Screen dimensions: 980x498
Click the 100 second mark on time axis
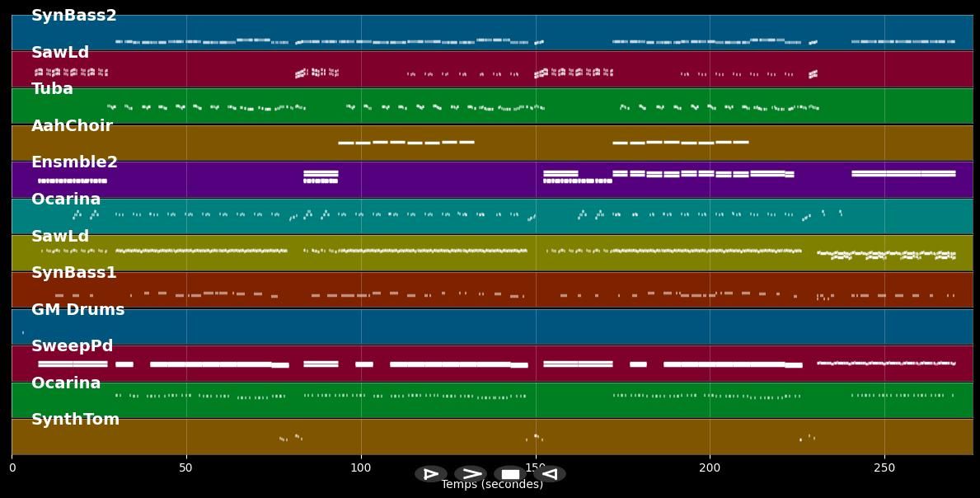pos(361,468)
